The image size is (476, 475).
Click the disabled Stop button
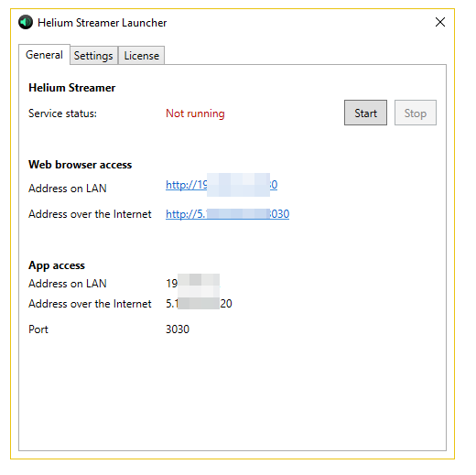point(416,113)
